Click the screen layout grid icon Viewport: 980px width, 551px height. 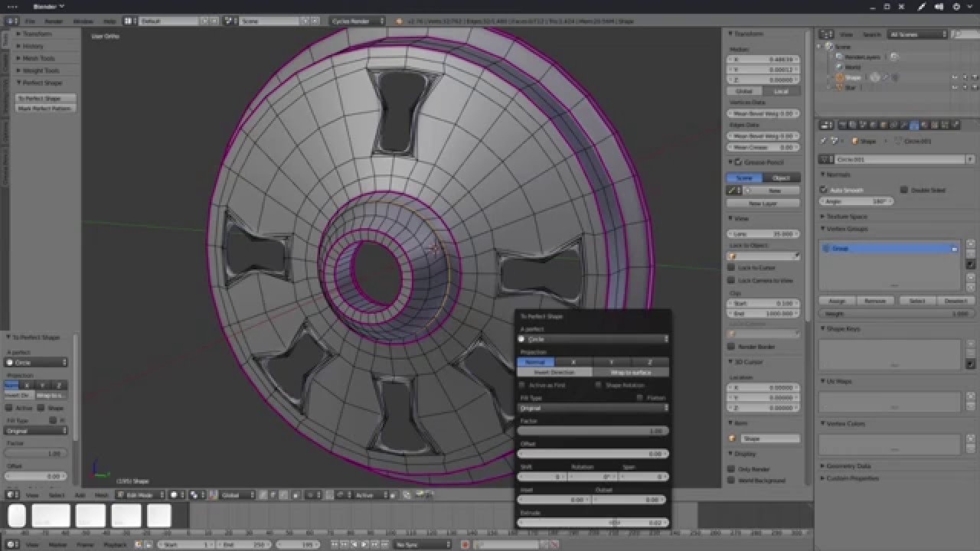(x=128, y=21)
